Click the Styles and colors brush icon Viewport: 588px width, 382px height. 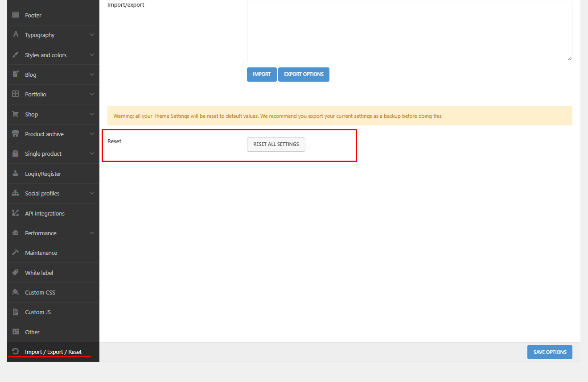[16, 55]
